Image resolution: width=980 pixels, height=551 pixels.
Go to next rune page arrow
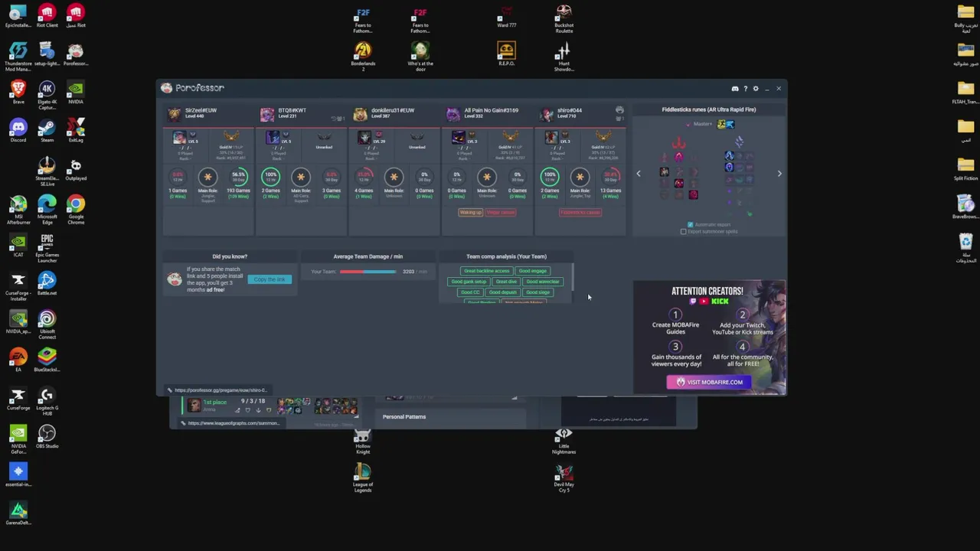[x=779, y=174]
